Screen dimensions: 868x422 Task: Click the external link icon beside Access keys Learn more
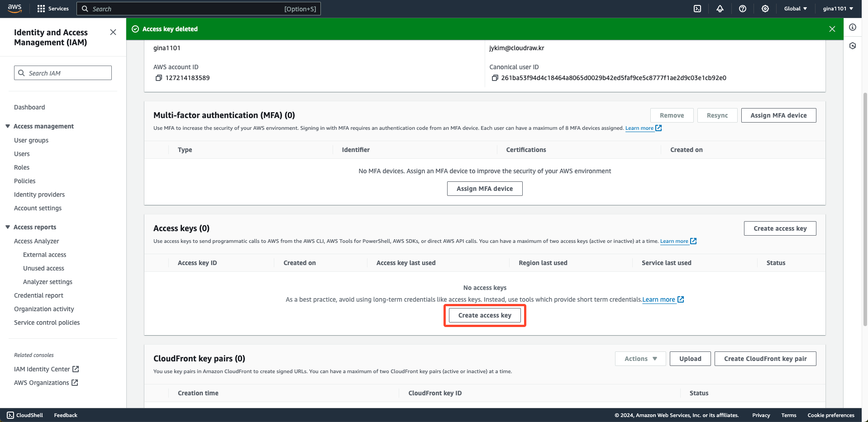[693, 241]
